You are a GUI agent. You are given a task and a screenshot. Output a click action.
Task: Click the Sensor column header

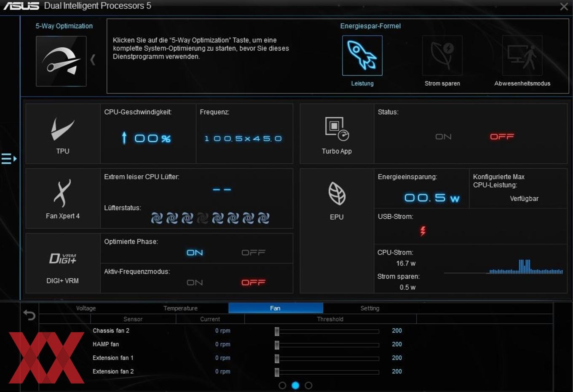(x=133, y=319)
